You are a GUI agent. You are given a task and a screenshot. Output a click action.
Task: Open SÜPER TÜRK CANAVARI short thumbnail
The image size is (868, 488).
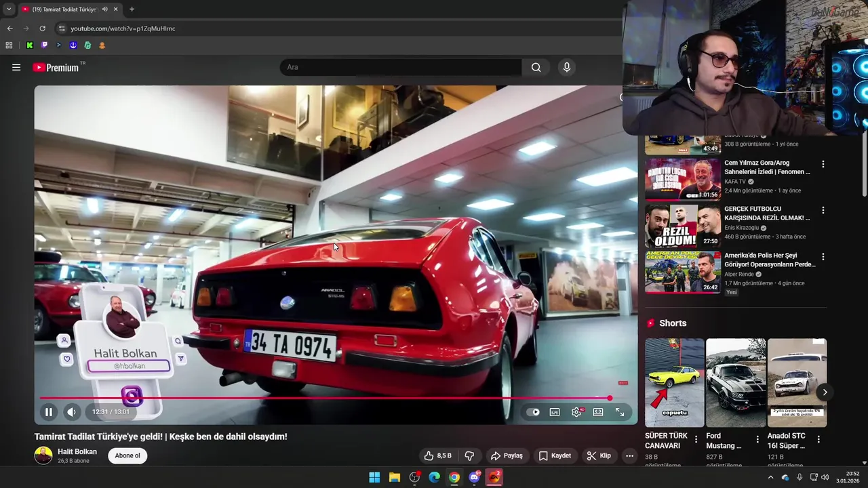click(x=675, y=382)
